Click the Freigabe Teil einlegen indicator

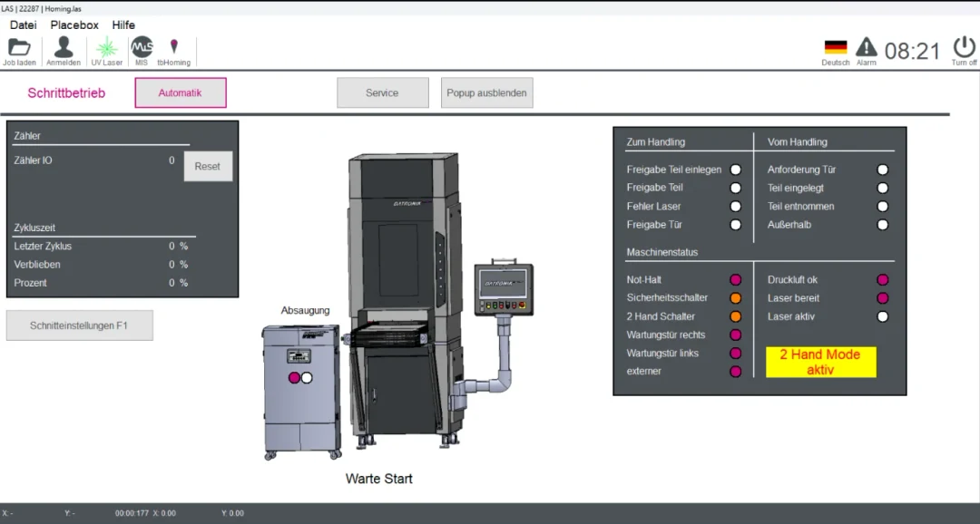pyautogui.click(x=736, y=170)
